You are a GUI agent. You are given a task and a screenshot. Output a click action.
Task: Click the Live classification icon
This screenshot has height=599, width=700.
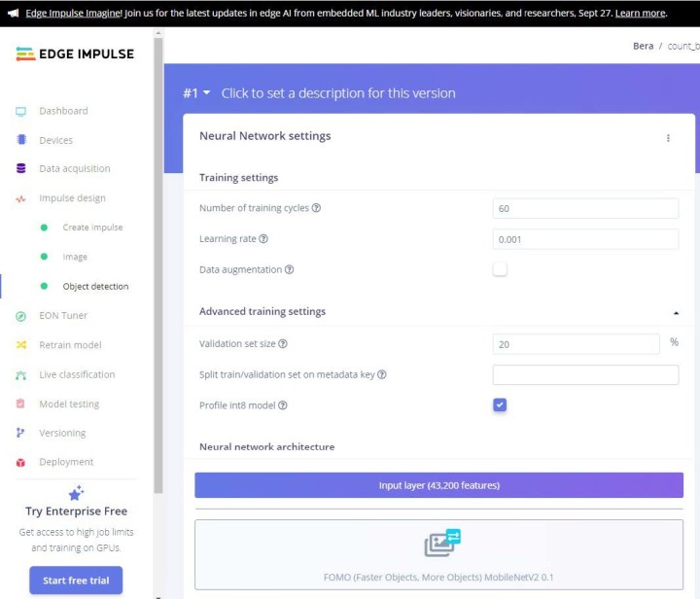click(20, 375)
